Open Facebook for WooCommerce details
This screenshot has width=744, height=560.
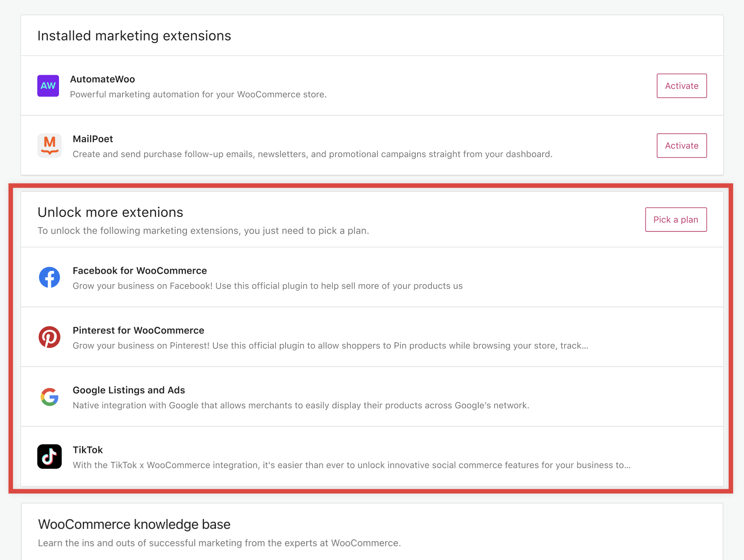(x=140, y=271)
